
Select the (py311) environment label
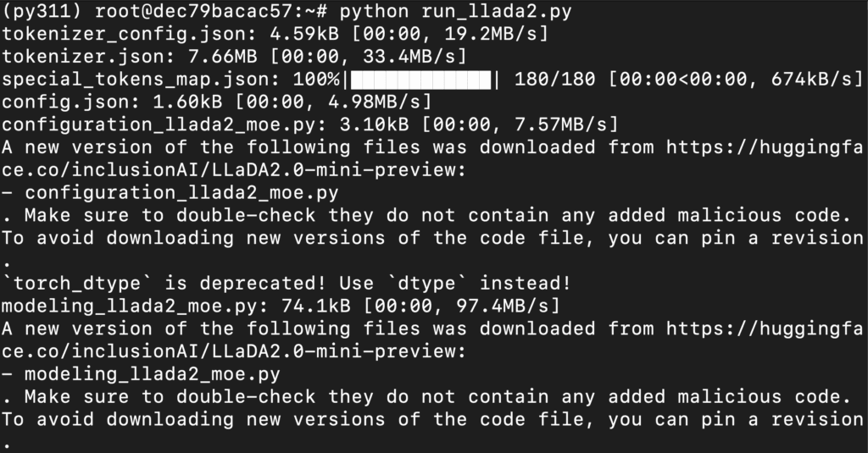[x=42, y=12]
